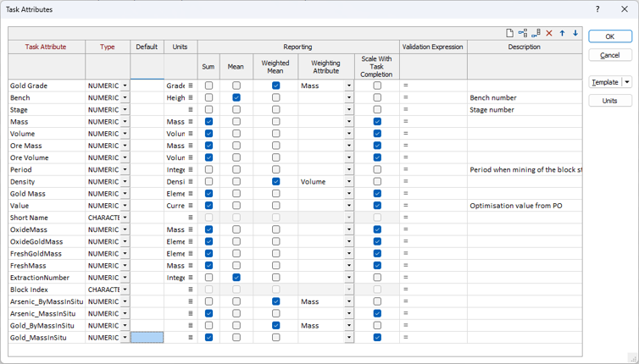Open the units list icon for Gold Grade
Viewport: 639px width, 364px height.
tap(191, 85)
